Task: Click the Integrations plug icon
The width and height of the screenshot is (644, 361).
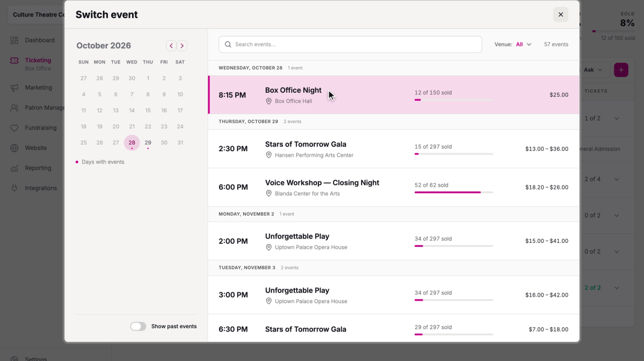Action: coord(14,188)
